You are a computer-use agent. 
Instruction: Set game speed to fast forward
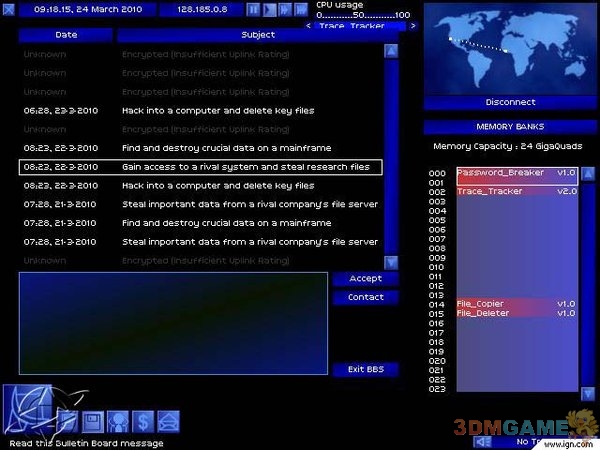[286, 9]
